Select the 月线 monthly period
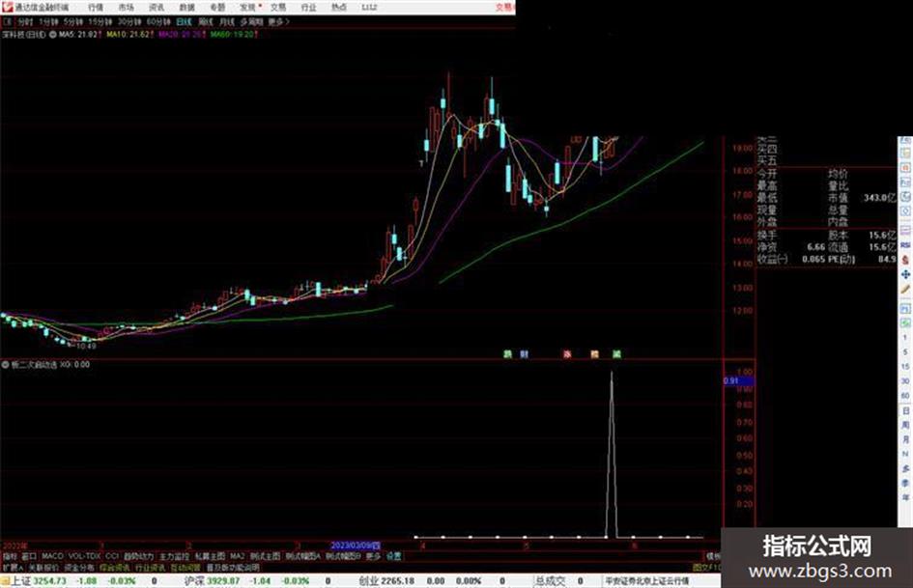This screenshot has width=913, height=588. (227, 21)
